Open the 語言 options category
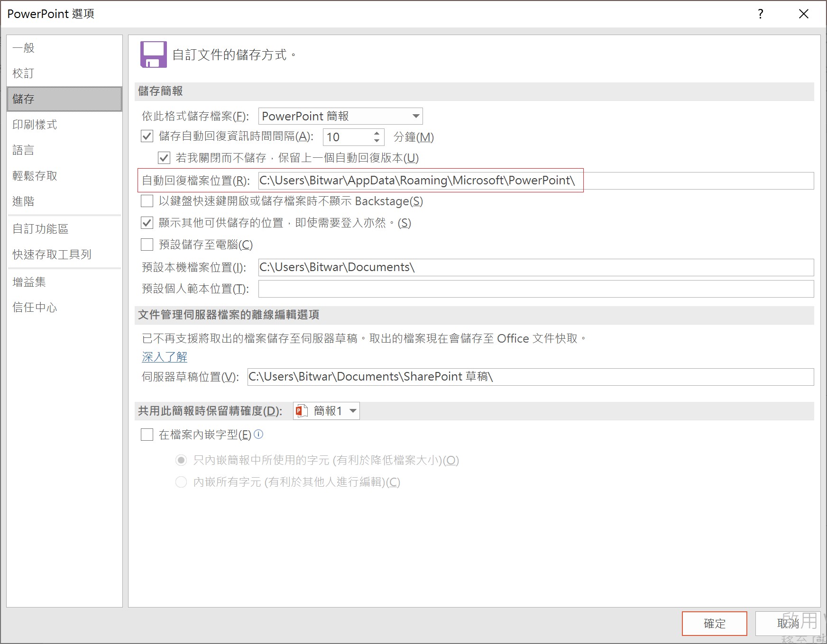The height and width of the screenshot is (644, 827). coord(64,150)
